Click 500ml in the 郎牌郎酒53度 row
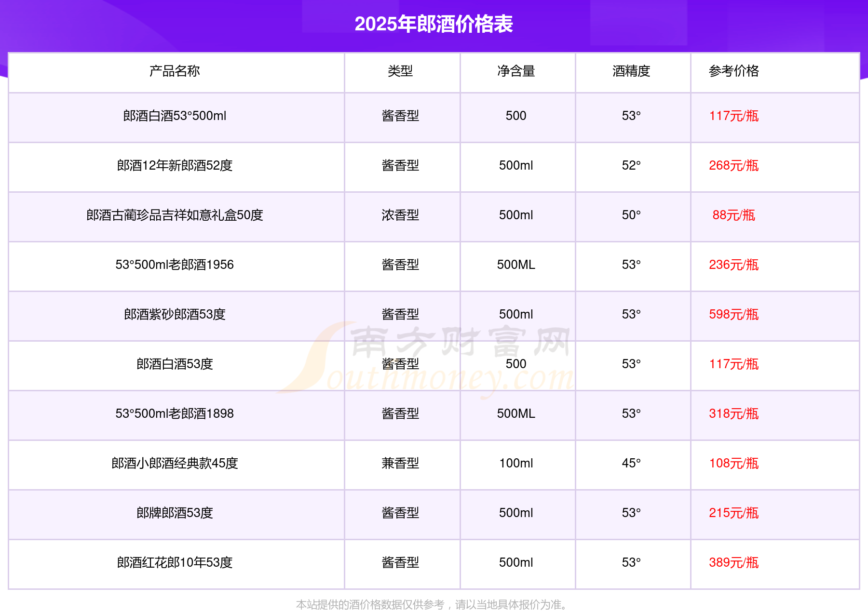868x612 pixels. coord(516,513)
